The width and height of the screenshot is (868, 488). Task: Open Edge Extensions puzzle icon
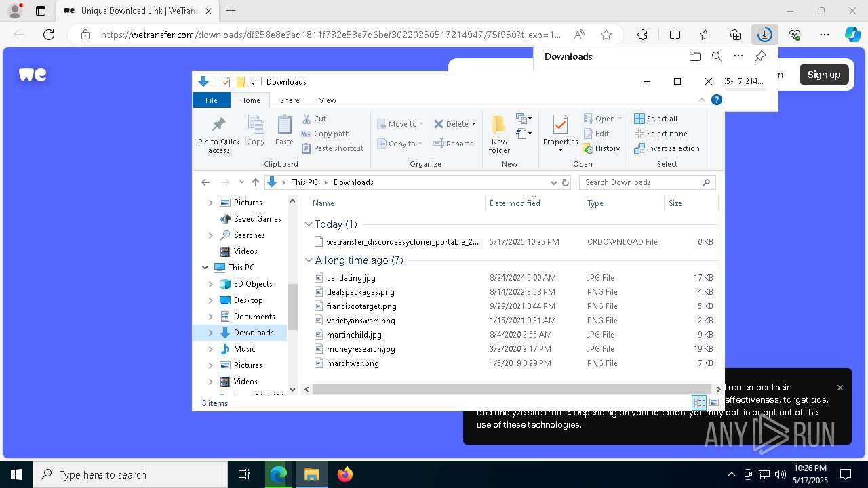[642, 35]
